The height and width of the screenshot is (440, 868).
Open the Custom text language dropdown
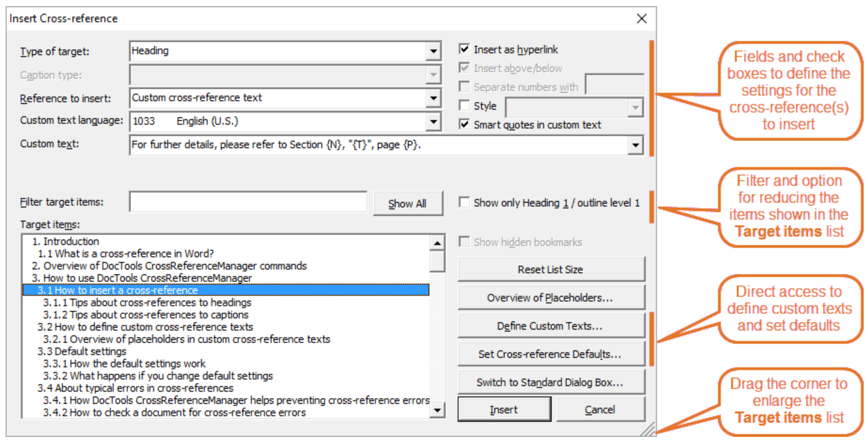[434, 122]
